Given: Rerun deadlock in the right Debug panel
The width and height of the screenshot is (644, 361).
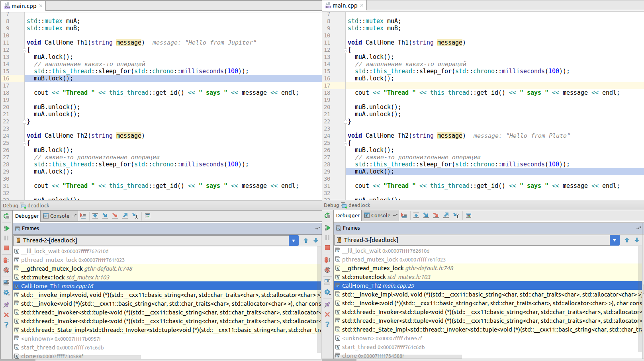Looking at the screenshot, I should [327, 215].
